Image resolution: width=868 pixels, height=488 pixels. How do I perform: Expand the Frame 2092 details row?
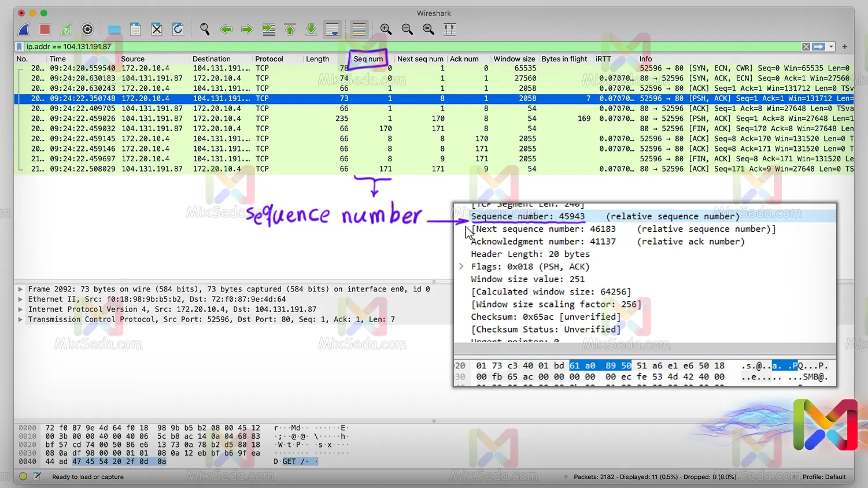click(21, 289)
